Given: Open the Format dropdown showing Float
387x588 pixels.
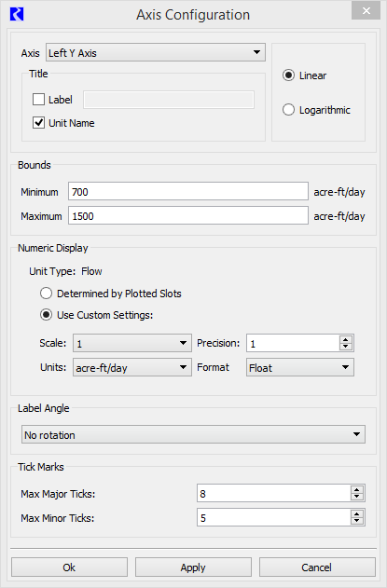Looking at the screenshot, I should click(x=300, y=367).
